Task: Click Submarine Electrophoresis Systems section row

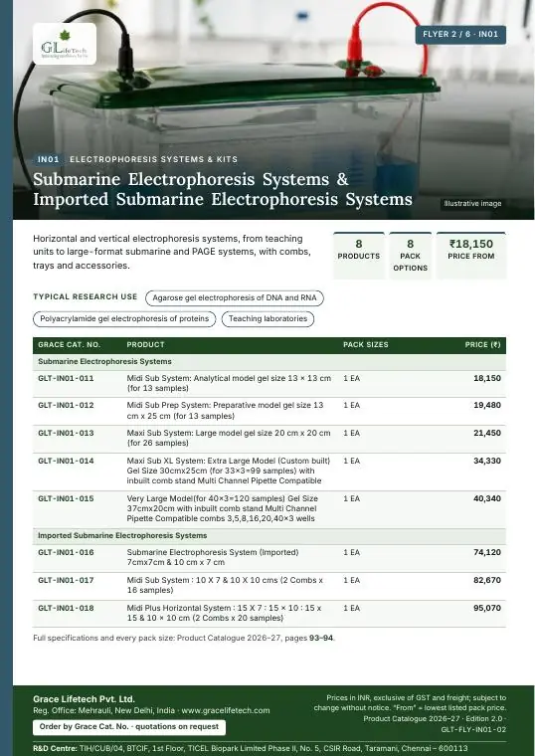Action: coord(269,362)
